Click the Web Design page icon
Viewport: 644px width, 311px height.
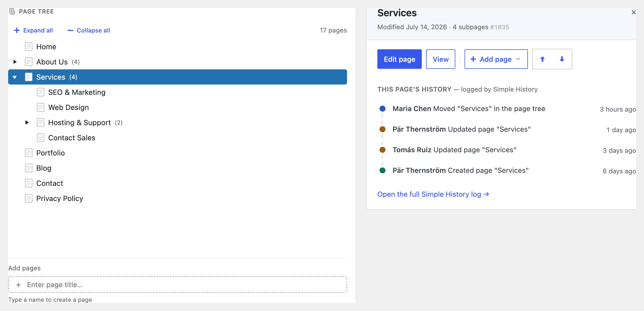tap(41, 107)
